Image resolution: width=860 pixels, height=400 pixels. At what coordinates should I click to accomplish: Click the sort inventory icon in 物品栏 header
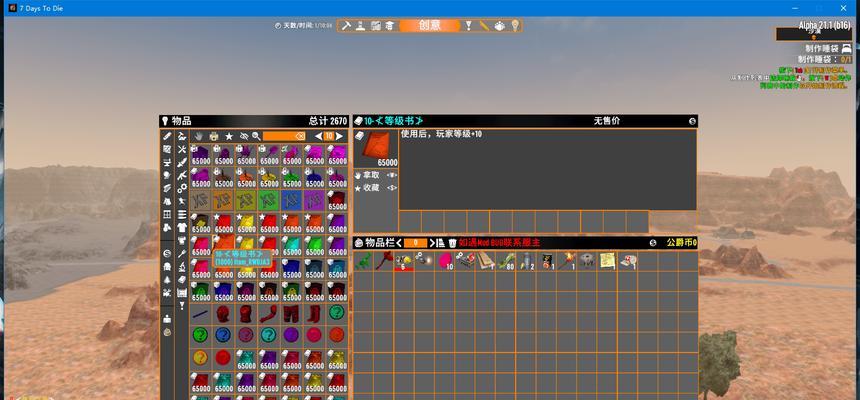click(440, 243)
